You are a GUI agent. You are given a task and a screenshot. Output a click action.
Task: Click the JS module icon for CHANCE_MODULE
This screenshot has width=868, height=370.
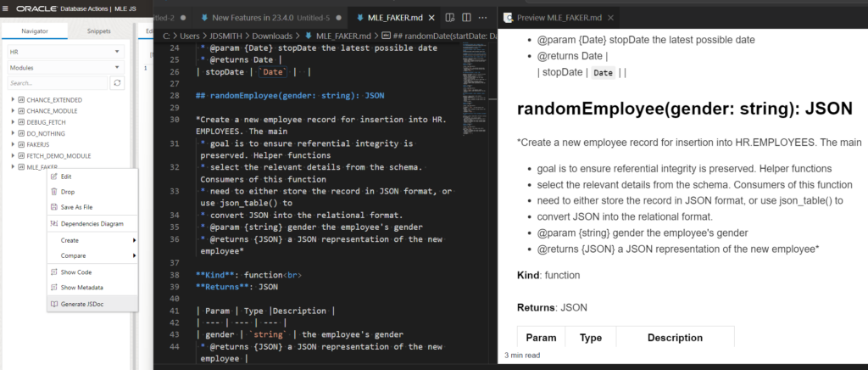click(21, 111)
